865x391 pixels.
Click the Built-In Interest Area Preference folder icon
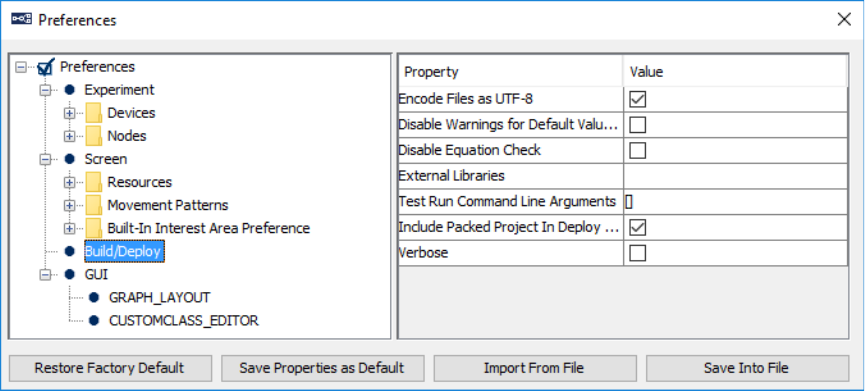click(94, 228)
